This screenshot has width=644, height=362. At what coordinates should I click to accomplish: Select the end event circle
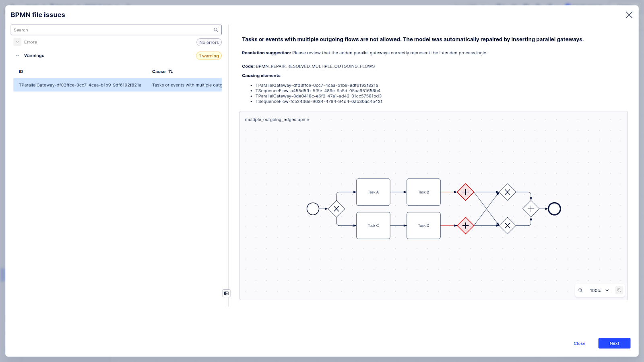554,209
